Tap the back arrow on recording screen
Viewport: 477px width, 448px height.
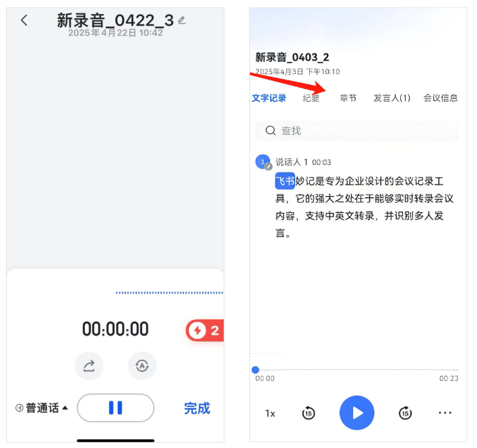tap(24, 20)
